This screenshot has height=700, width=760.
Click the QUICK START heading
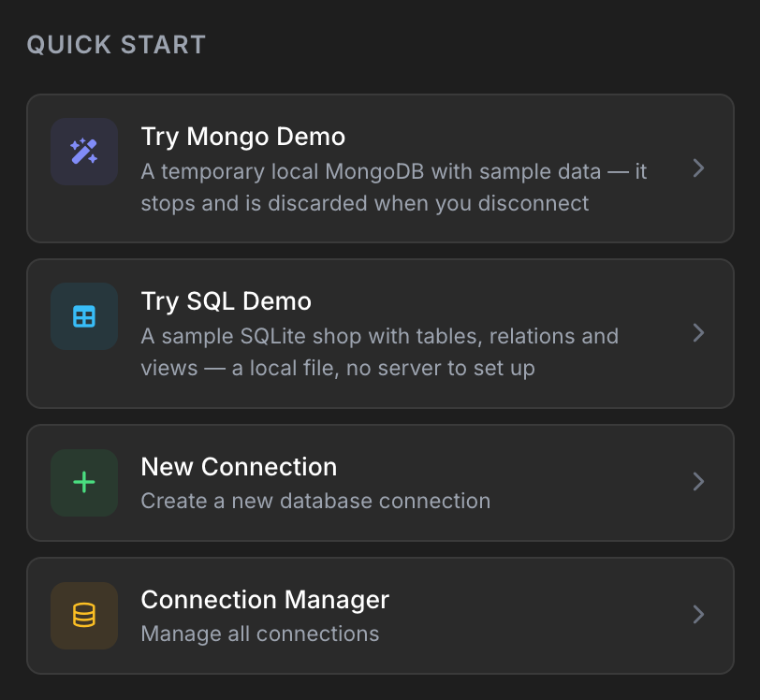coord(116,45)
